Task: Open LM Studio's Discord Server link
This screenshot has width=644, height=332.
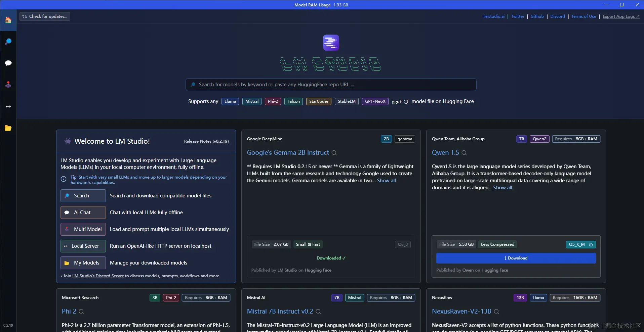Action: (98, 276)
